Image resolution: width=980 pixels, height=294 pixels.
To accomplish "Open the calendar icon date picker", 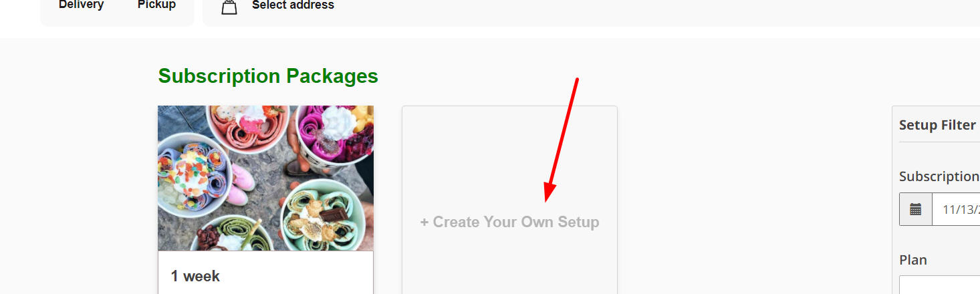I will tap(916, 209).
